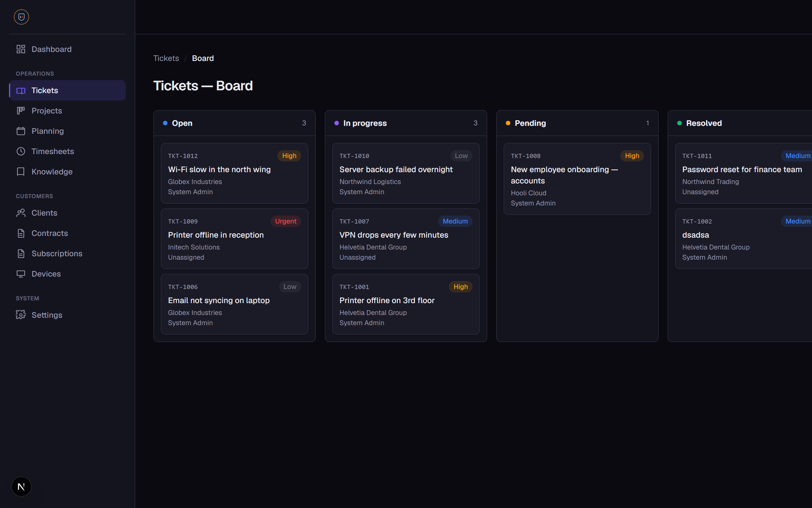Click Initech Solutions on the TKT-1009 card

point(194,247)
